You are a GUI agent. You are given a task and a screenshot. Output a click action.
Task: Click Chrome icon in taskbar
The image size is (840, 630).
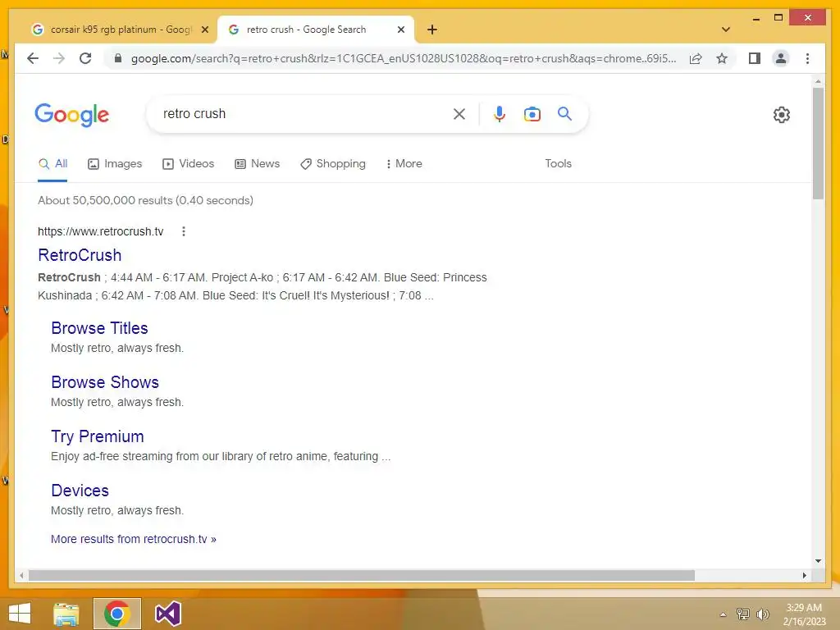[x=116, y=614]
